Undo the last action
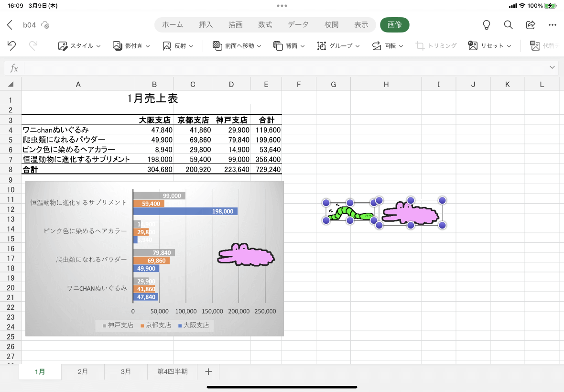The height and width of the screenshot is (392, 564). [11, 46]
